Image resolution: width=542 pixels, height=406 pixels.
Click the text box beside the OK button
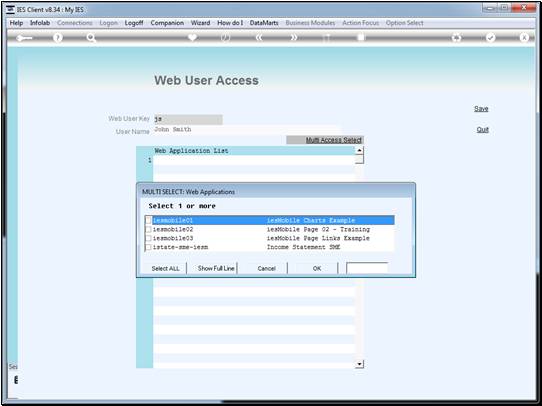[x=367, y=268]
